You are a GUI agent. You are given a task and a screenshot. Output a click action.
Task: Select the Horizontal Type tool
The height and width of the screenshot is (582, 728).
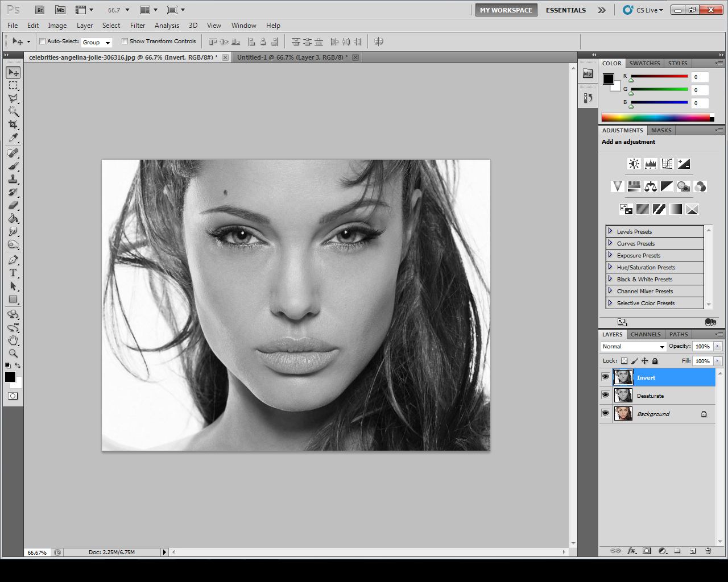(x=13, y=272)
